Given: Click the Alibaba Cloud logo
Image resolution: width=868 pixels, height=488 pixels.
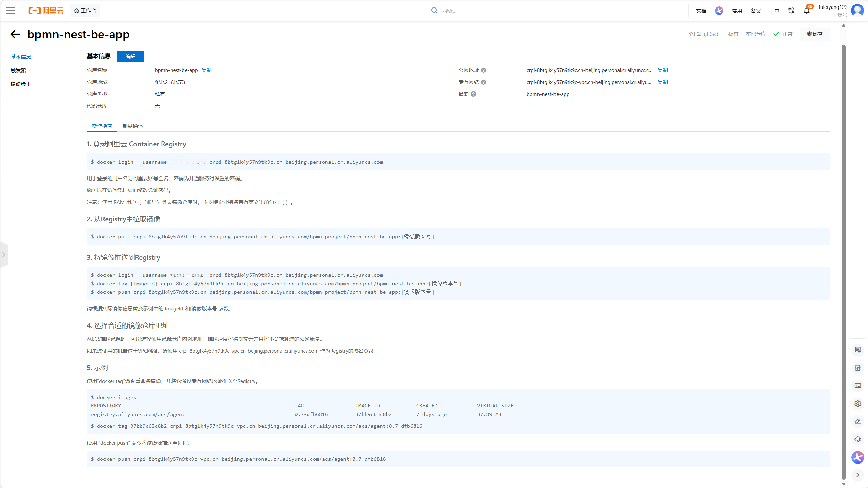Looking at the screenshot, I should tap(46, 11).
